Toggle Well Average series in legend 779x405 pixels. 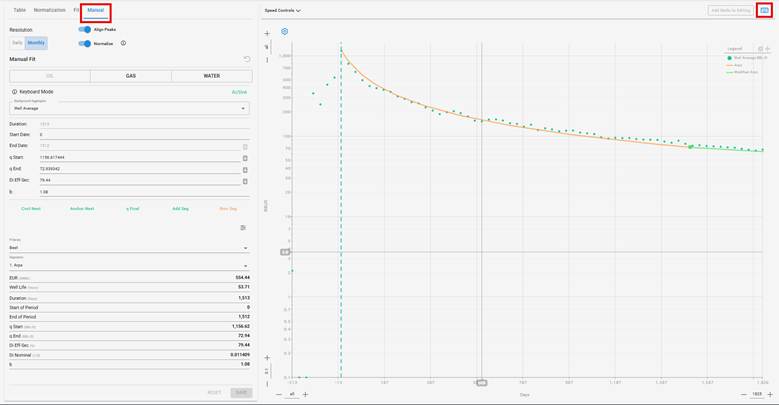click(x=746, y=58)
